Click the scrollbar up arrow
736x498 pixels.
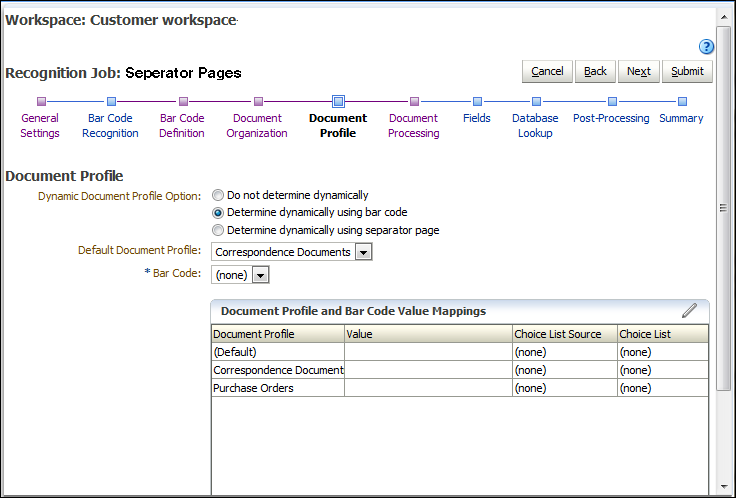[723, 17]
